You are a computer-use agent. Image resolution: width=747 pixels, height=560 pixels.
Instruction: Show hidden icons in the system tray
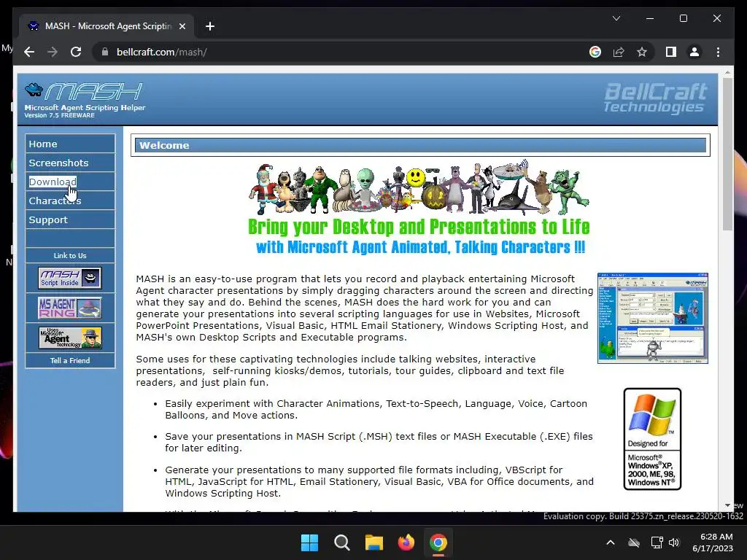(x=611, y=542)
